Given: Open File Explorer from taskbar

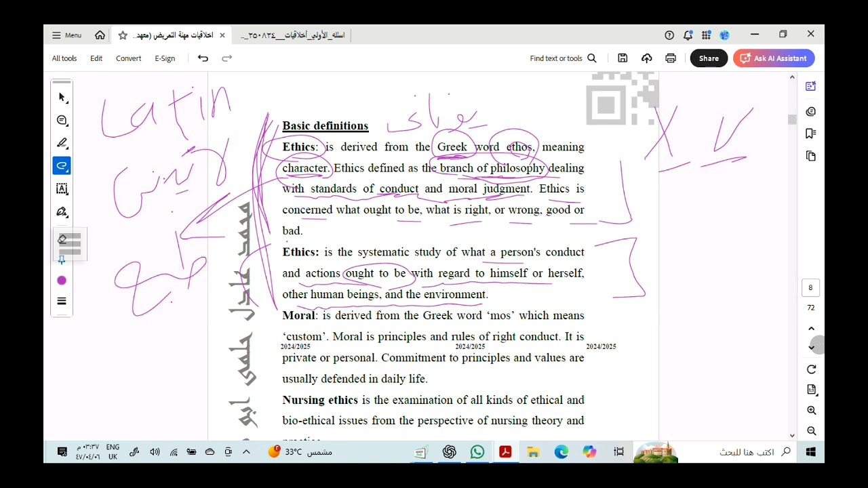Looking at the screenshot, I should pos(533,452).
